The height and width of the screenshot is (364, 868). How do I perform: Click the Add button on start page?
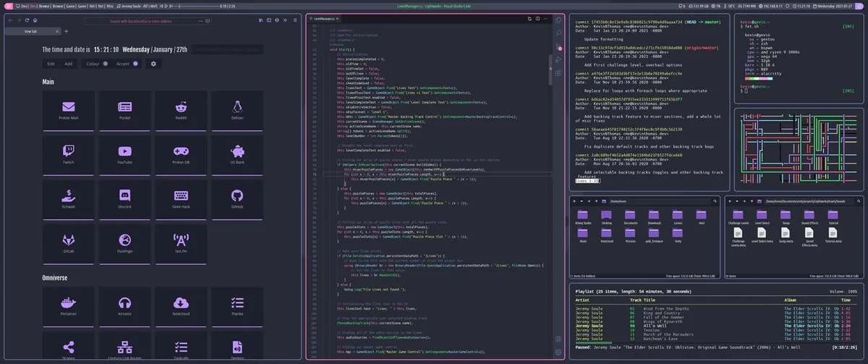pos(69,64)
